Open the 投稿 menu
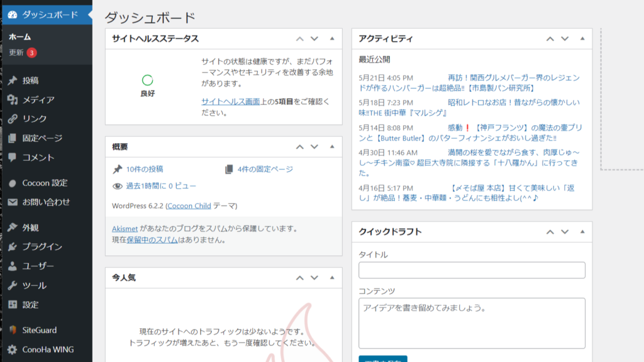 coord(30,80)
